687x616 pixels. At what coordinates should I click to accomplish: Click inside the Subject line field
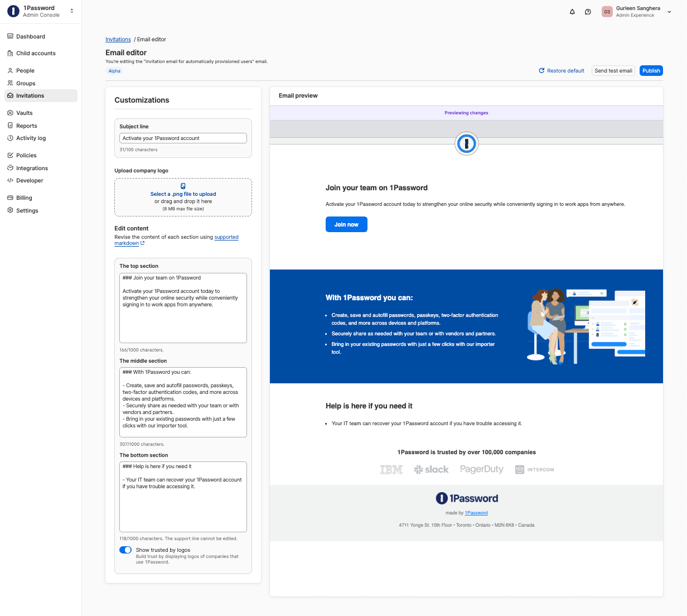coord(183,138)
